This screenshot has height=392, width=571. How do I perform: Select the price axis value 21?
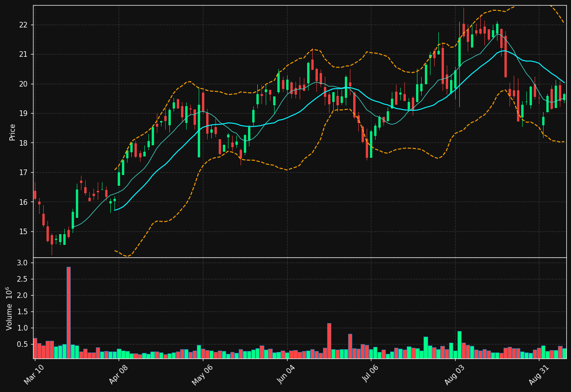24,54
